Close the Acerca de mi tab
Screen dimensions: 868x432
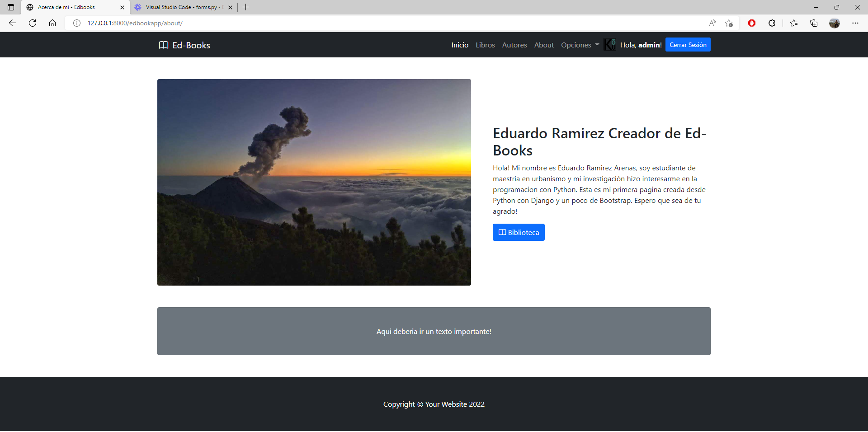click(x=122, y=7)
